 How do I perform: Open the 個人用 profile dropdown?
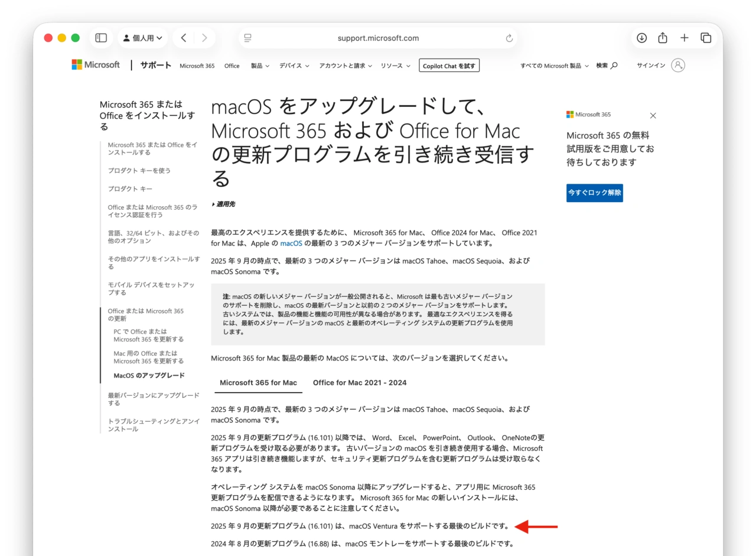(x=142, y=37)
